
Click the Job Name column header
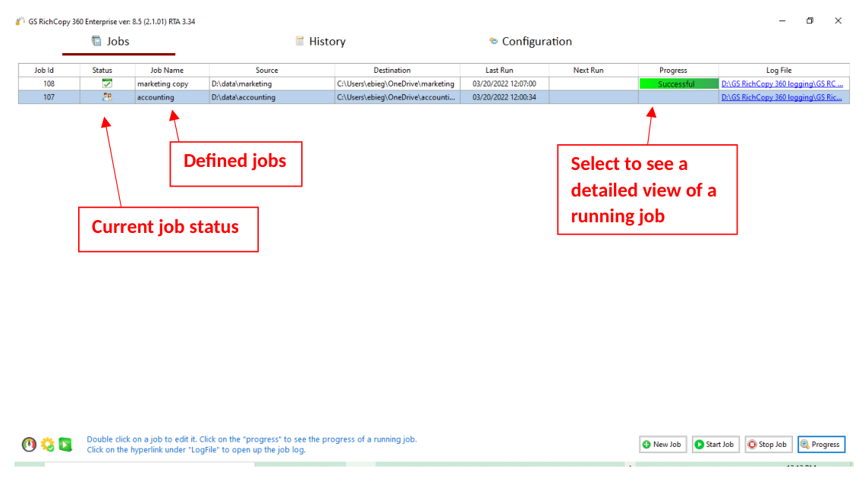[172, 71]
